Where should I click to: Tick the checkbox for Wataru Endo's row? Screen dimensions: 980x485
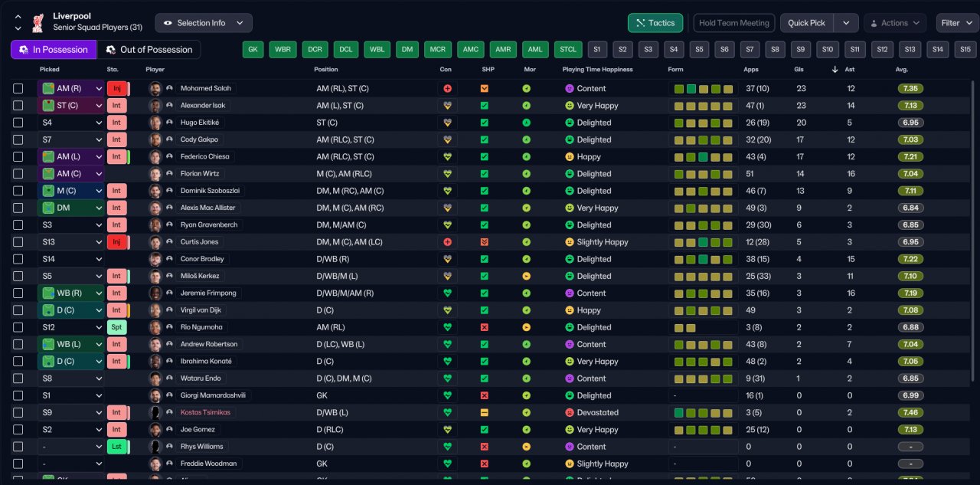pyautogui.click(x=18, y=378)
